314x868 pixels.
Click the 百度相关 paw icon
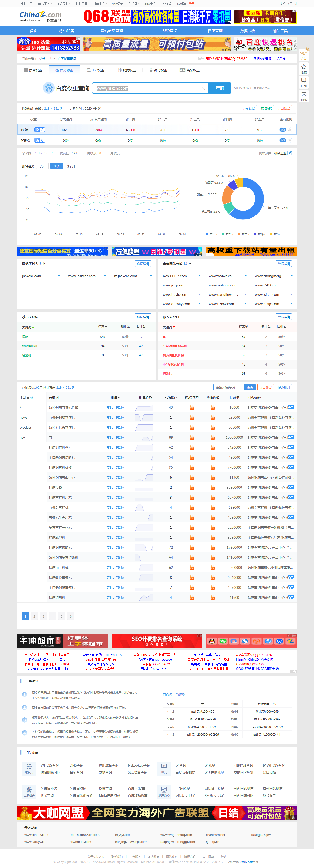coord(29,790)
